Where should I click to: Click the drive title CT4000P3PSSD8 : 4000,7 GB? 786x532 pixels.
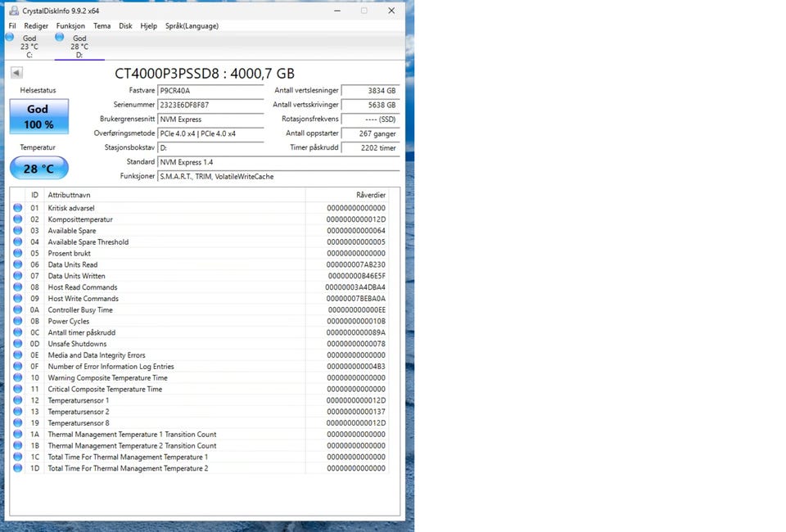pos(205,74)
